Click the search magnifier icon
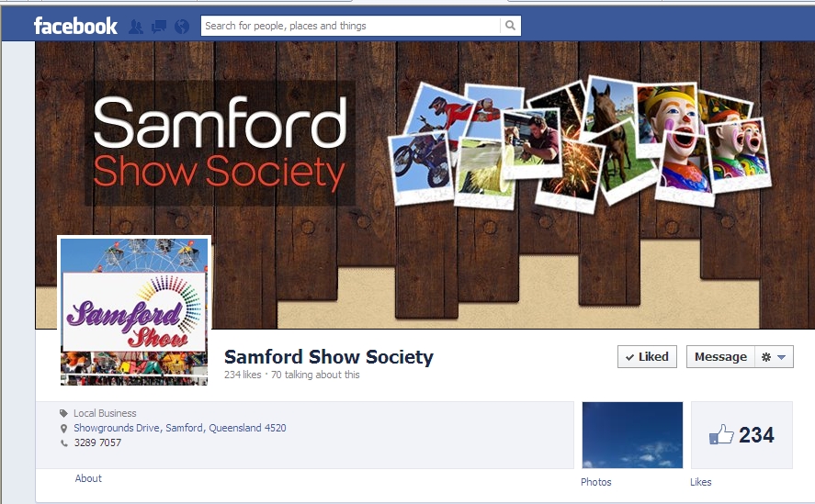Screen dimensions: 815x504 (x=511, y=26)
